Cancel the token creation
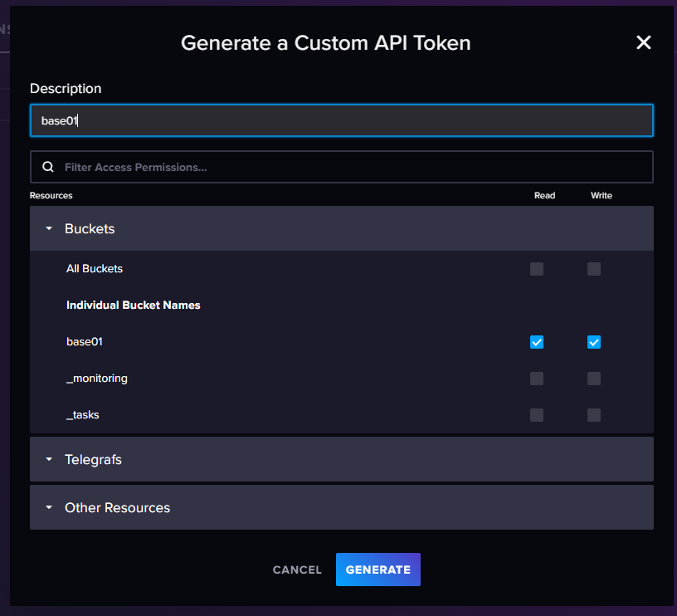The image size is (677, 616). 297,570
